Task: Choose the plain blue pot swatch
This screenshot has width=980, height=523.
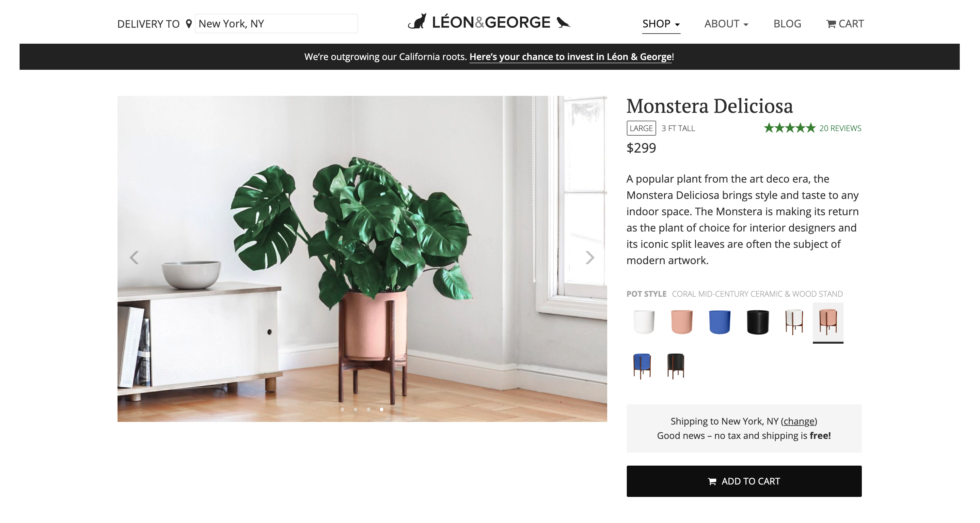Action: pyautogui.click(x=719, y=322)
